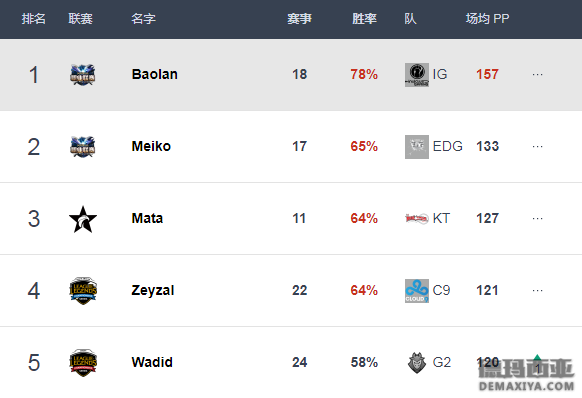Open player Baolan's profile link

pyautogui.click(x=154, y=74)
